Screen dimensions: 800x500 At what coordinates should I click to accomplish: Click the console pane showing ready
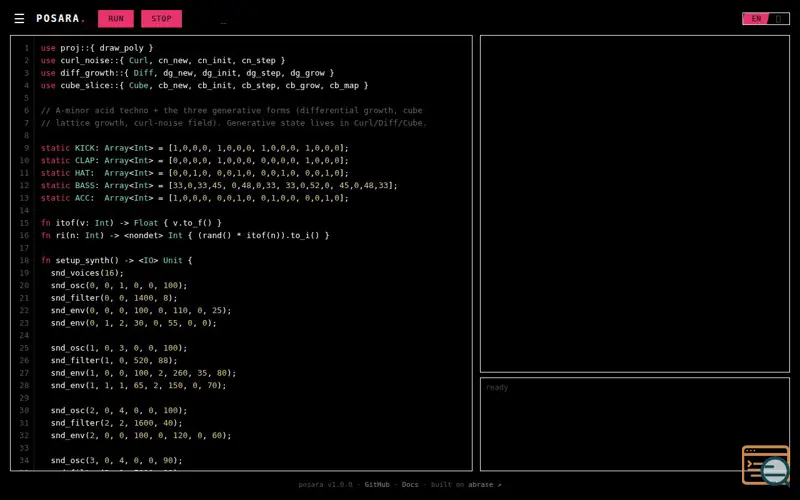click(x=635, y=424)
